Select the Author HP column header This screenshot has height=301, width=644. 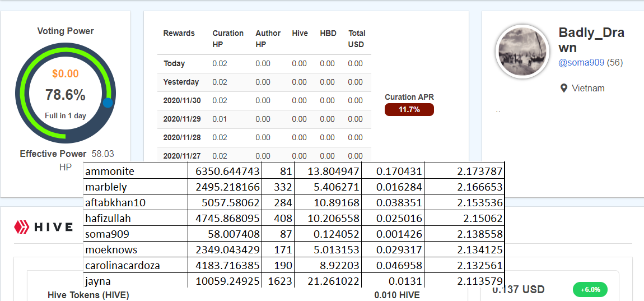coord(268,39)
